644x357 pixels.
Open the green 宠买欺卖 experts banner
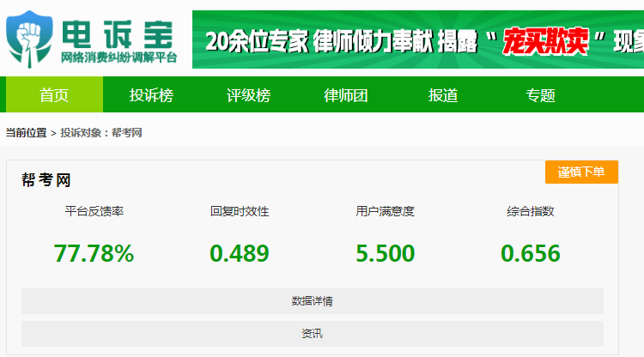(418, 39)
